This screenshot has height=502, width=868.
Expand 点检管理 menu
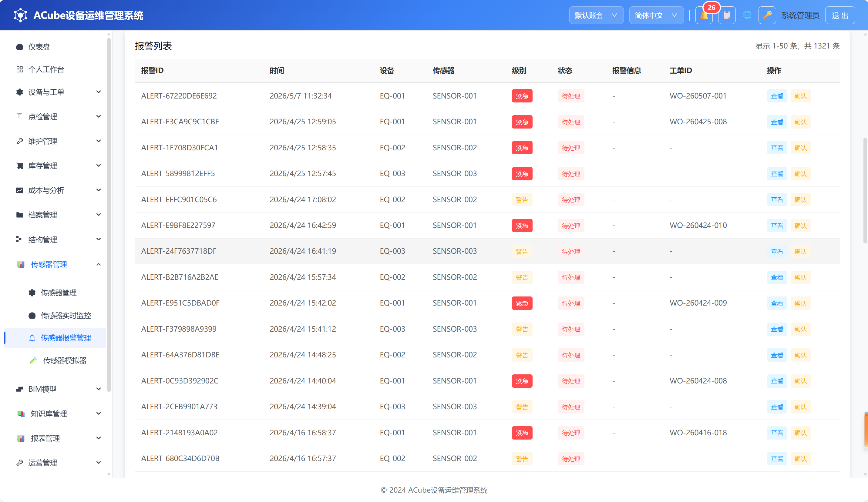(x=55, y=116)
